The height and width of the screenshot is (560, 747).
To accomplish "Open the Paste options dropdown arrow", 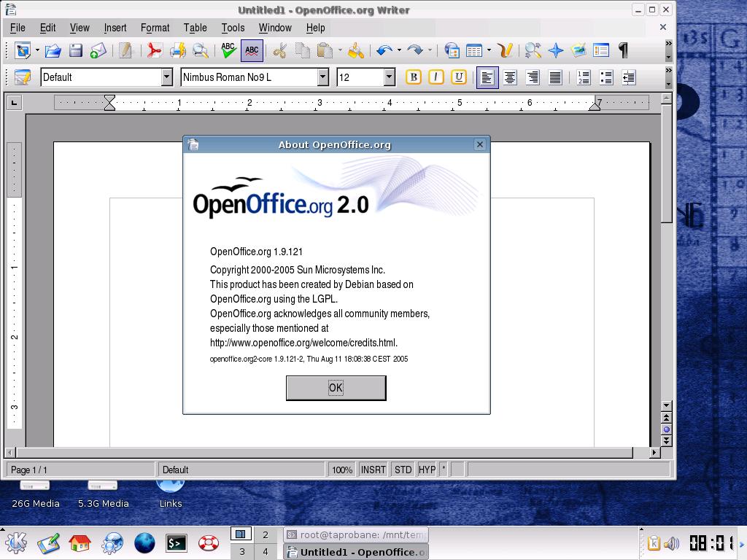I will tap(340, 50).
